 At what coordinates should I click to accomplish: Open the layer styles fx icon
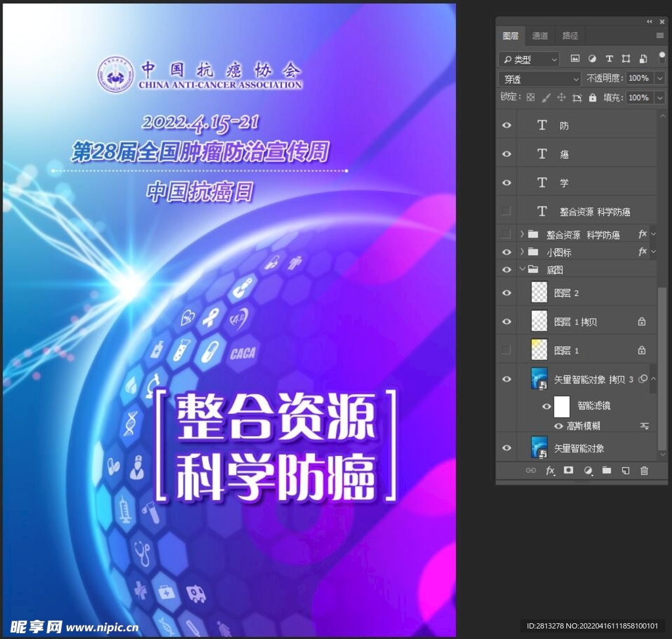550,470
